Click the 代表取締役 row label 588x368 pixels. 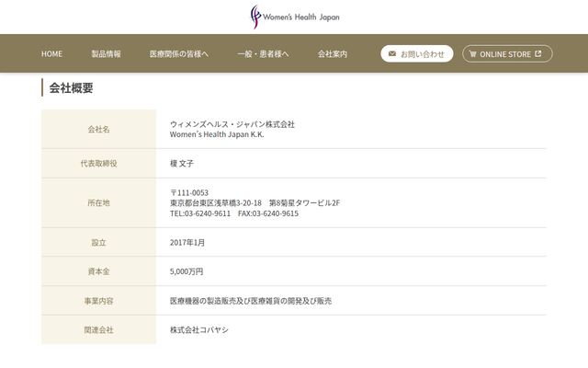(x=98, y=164)
